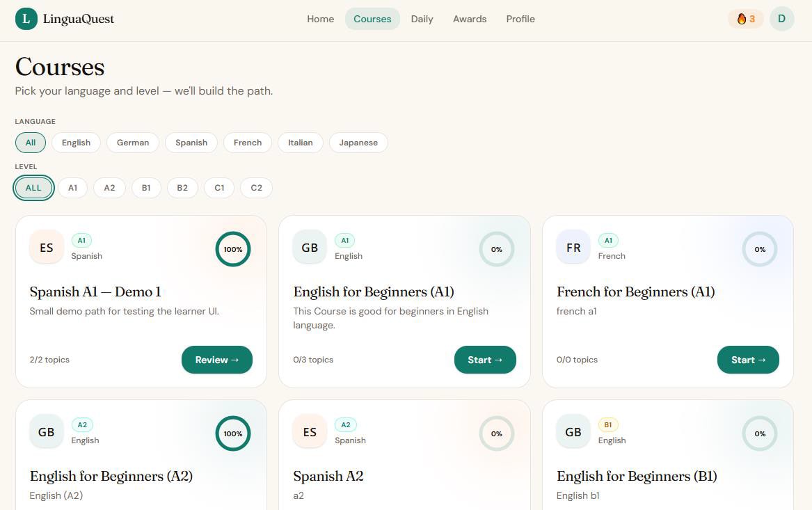Filter courses by B1 level chip

click(146, 188)
